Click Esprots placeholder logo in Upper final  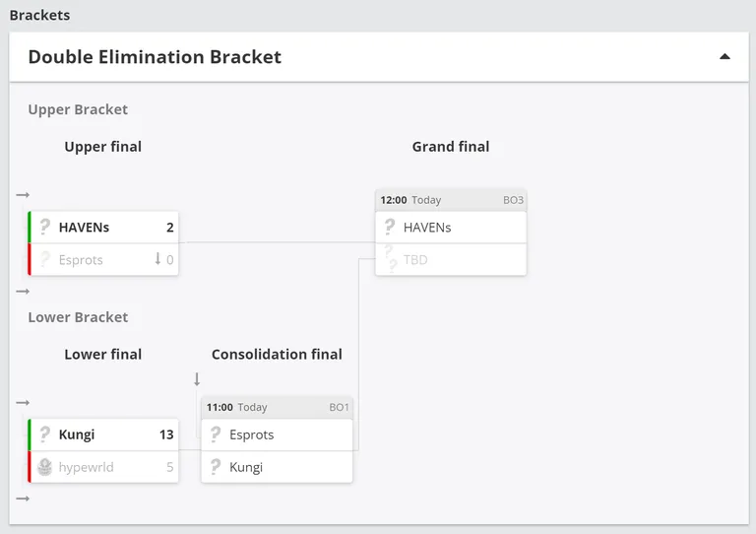pyautogui.click(x=45, y=259)
